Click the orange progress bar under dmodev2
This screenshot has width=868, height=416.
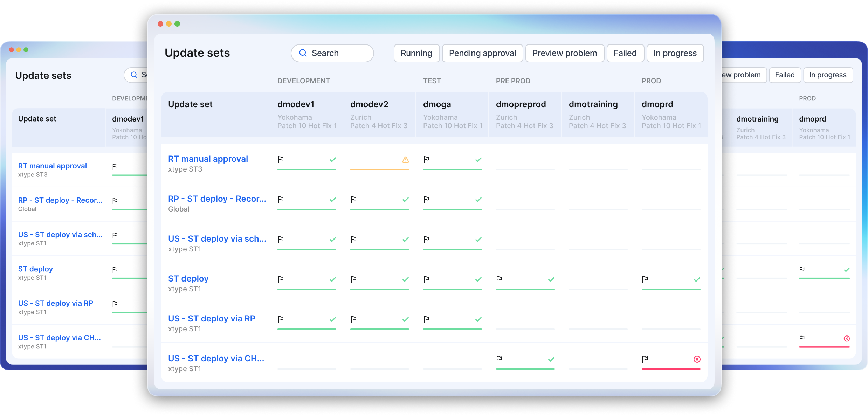pyautogui.click(x=379, y=169)
